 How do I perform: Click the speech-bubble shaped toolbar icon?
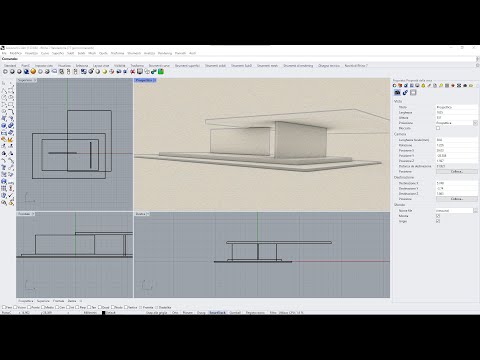click(x=54, y=71)
